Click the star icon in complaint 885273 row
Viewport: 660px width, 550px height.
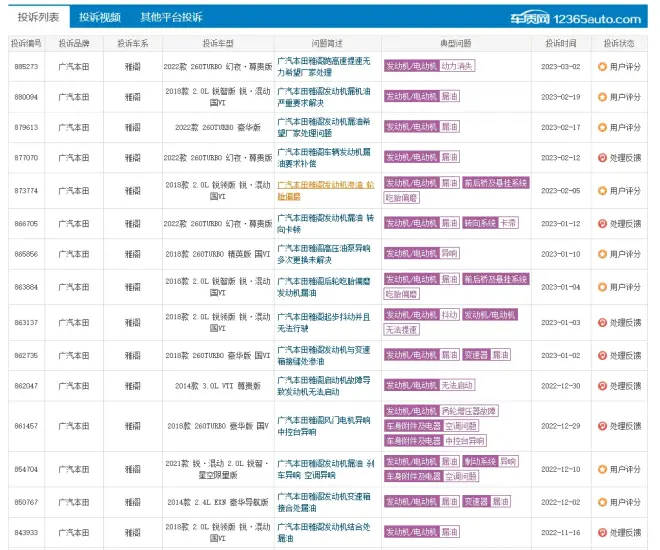pos(602,67)
